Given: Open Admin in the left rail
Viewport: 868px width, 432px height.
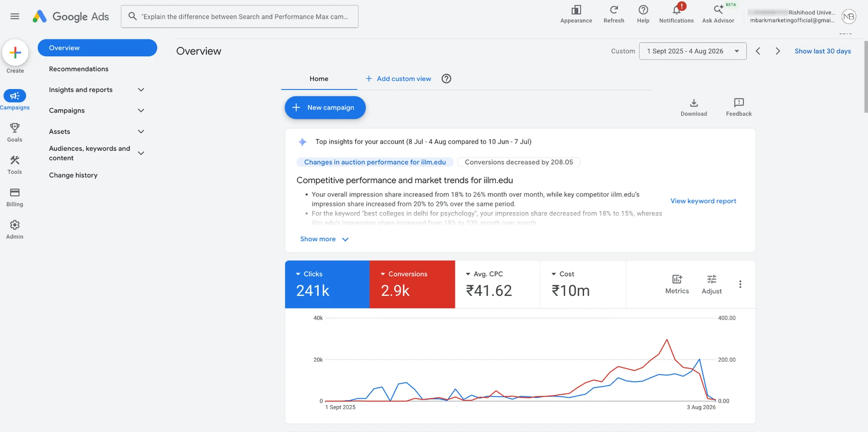Looking at the screenshot, I should click(15, 230).
